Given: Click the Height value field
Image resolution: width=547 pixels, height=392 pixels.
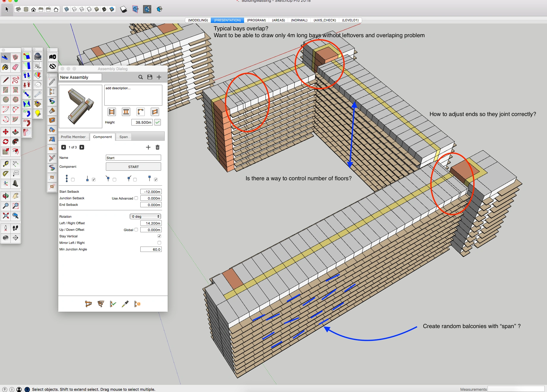Looking at the screenshot, I should [142, 122].
